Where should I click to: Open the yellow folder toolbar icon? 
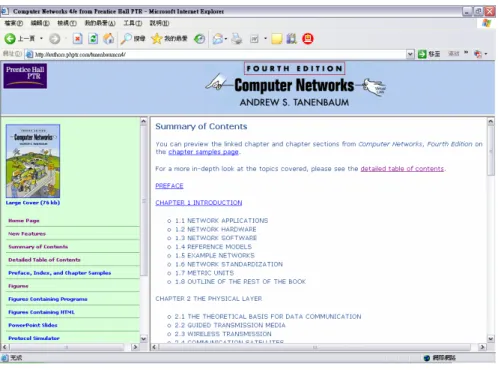[277, 39]
